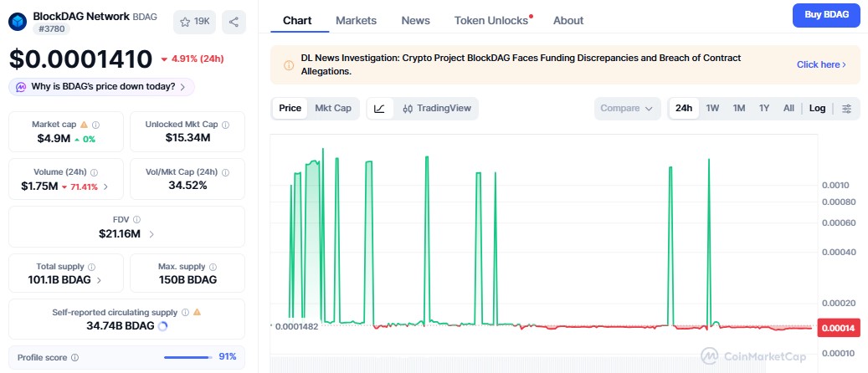This screenshot has width=868, height=373.
Task: Select the 1M time range
Action: pyautogui.click(x=739, y=109)
